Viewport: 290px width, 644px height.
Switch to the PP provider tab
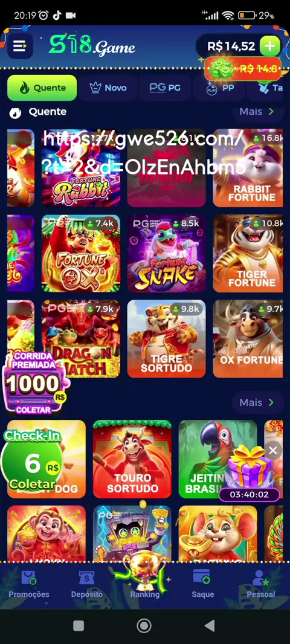click(220, 88)
